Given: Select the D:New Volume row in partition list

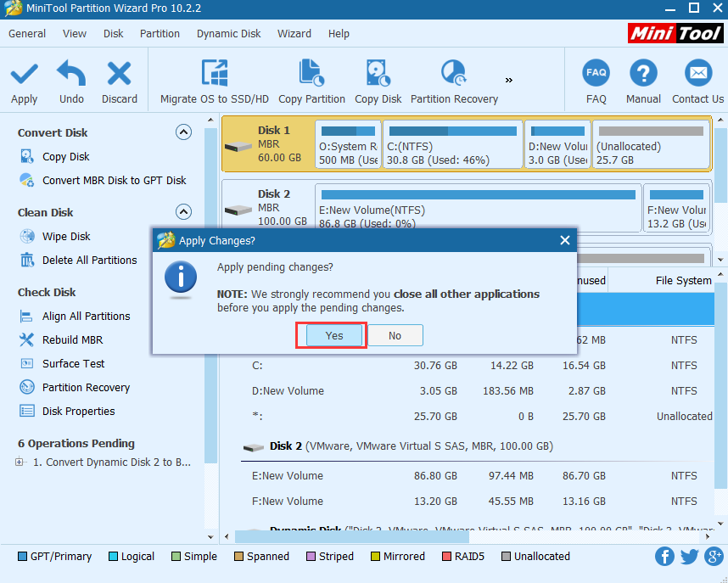Looking at the screenshot, I should coord(478,391).
